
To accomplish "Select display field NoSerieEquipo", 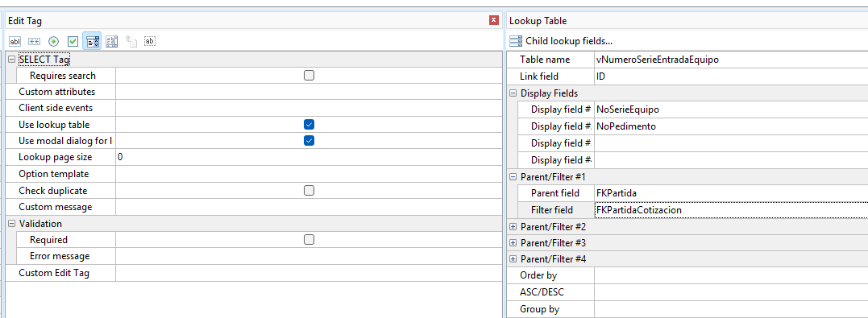I will pyautogui.click(x=731, y=109).
